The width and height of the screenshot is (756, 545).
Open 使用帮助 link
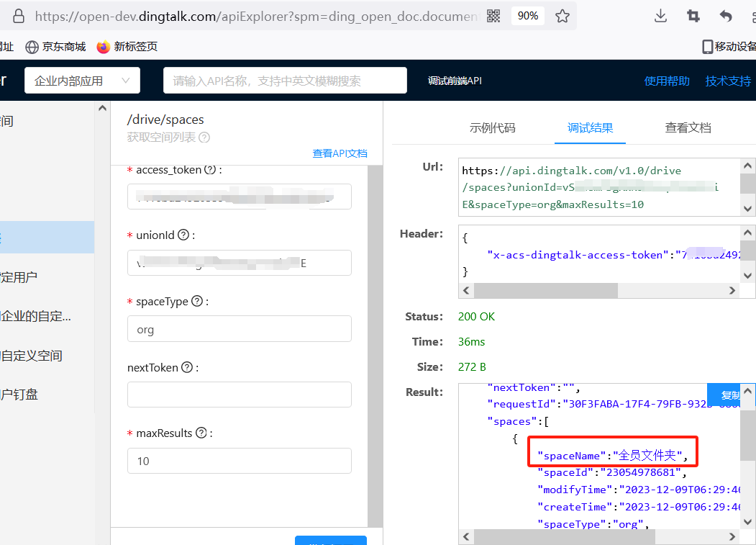tap(667, 81)
